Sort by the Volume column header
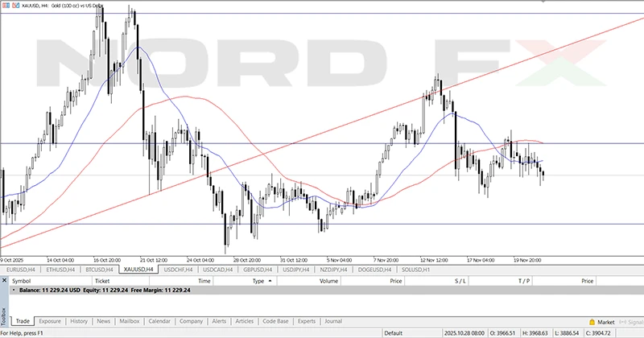Image resolution: width=644 pixels, height=338 pixels. pyautogui.click(x=309, y=281)
